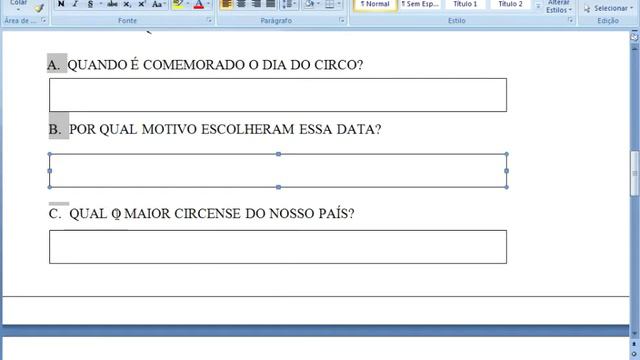
Task: Click the Format Painter brush icon
Action: click(x=39, y=7)
